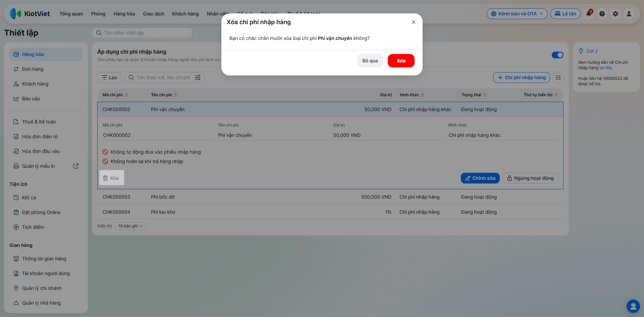Viewport: 644px width, 317px height.
Task: Click the Giá trị column header
Action: point(386,95)
